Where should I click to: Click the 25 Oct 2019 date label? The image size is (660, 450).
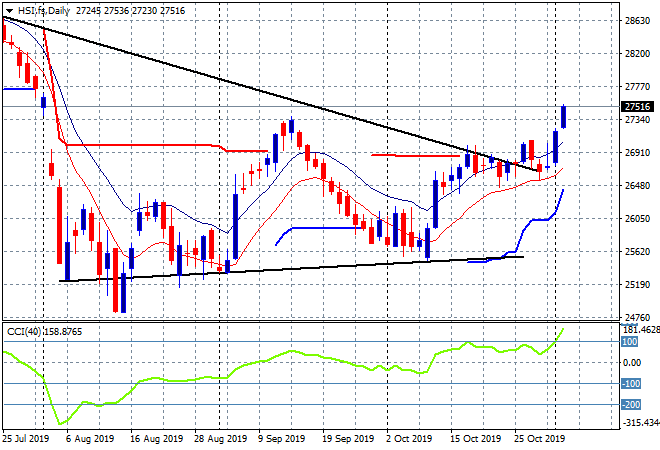pyautogui.click(x=540, y=439)
